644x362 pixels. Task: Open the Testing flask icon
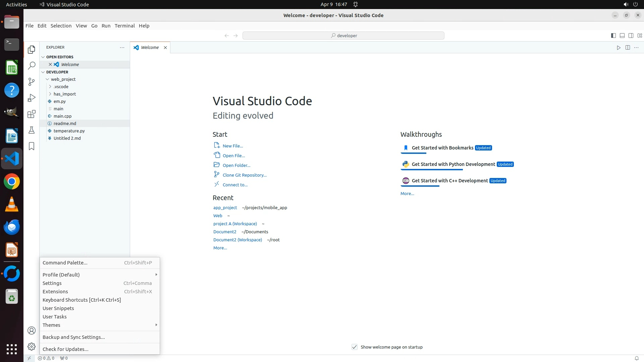[x=32, y=130]
